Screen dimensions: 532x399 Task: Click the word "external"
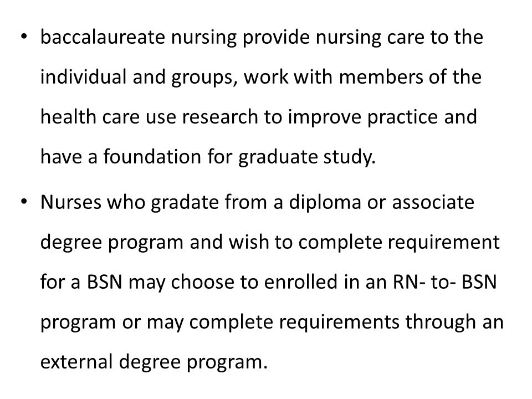click(x=76, y=362)
